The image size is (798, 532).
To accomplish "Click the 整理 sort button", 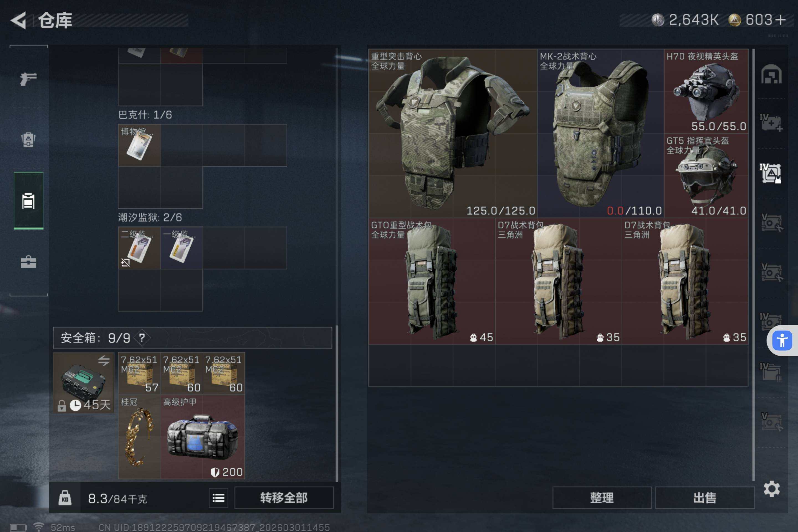I will click(602, 498).
